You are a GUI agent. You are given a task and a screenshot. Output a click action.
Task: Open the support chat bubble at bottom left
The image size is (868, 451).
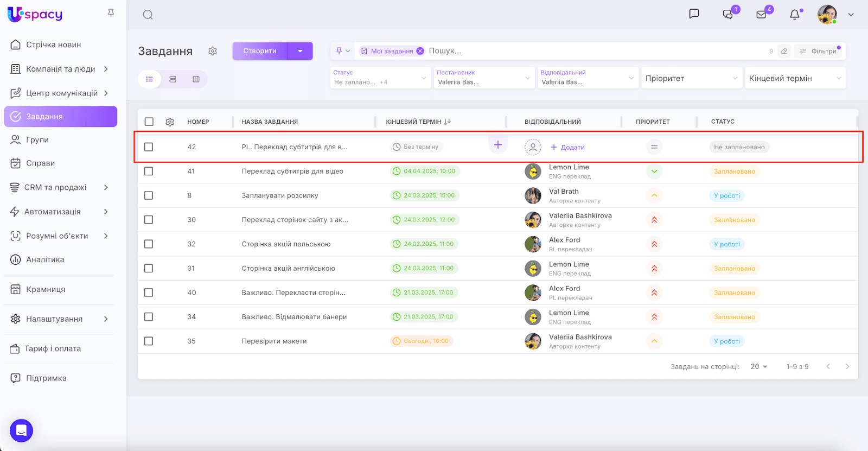(21, 431)
